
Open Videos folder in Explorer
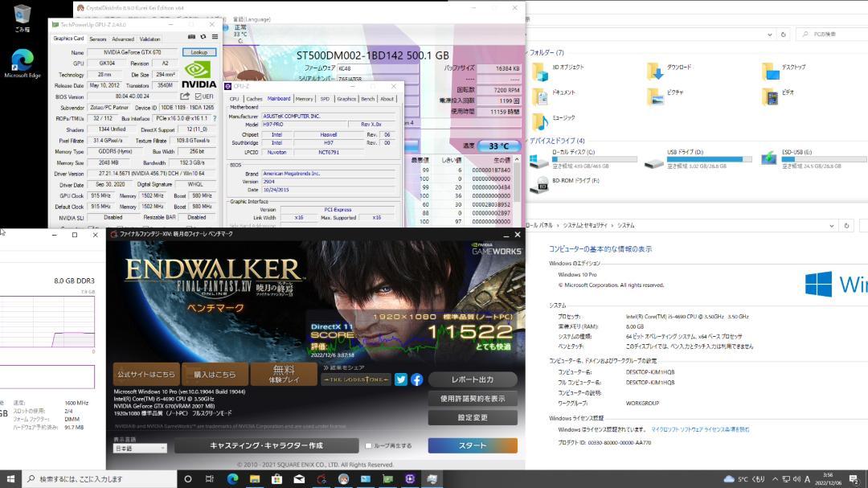778,96
